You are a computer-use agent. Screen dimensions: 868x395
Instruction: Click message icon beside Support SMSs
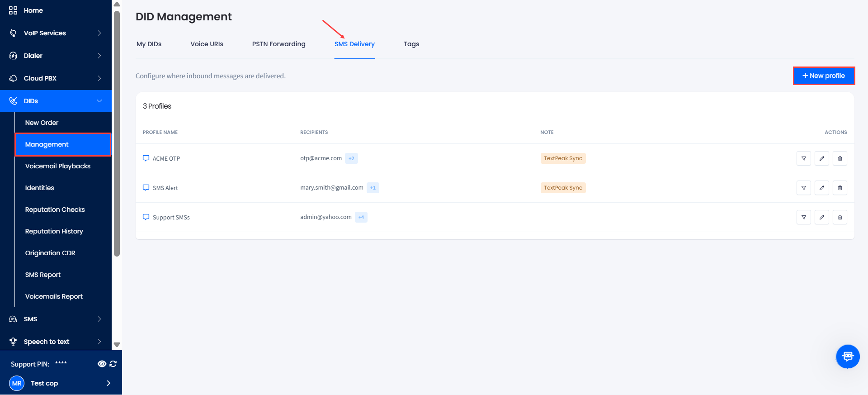tap(146, 217)
